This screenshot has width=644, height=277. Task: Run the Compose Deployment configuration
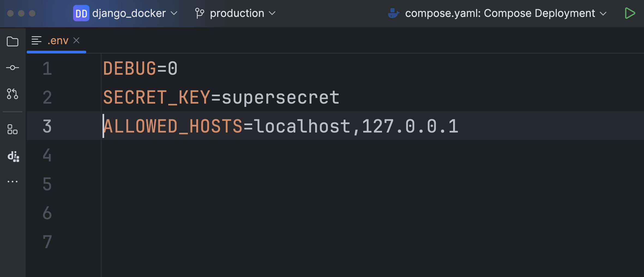pyautogui.click(x=630, y=13)
